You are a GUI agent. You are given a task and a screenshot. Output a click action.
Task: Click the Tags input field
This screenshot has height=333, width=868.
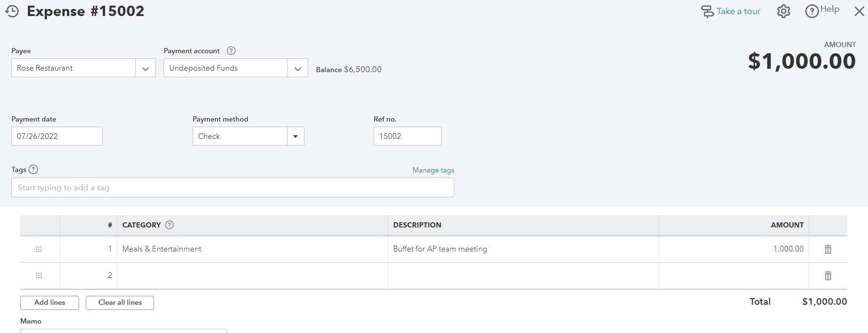click(232, 188)
